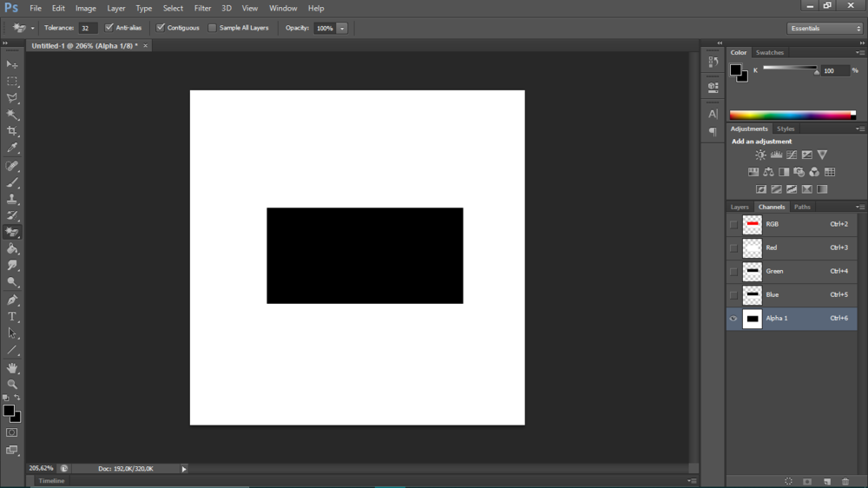Show the Blue channel visibility

tap(733, 295)
